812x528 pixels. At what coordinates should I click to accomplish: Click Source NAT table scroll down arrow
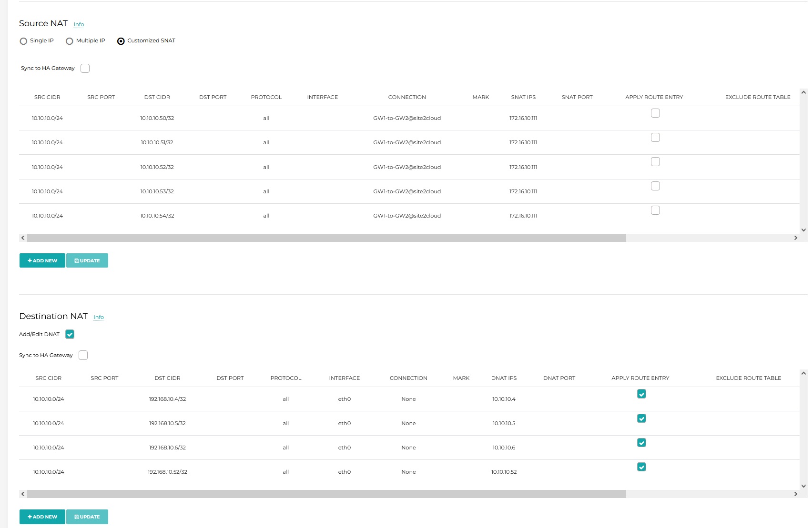coord(803,230)
